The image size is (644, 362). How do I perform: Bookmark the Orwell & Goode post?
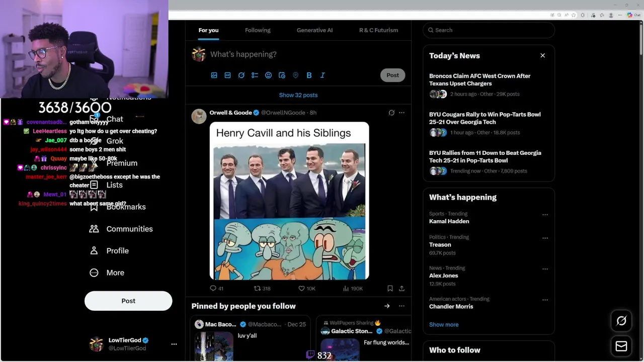390,289
